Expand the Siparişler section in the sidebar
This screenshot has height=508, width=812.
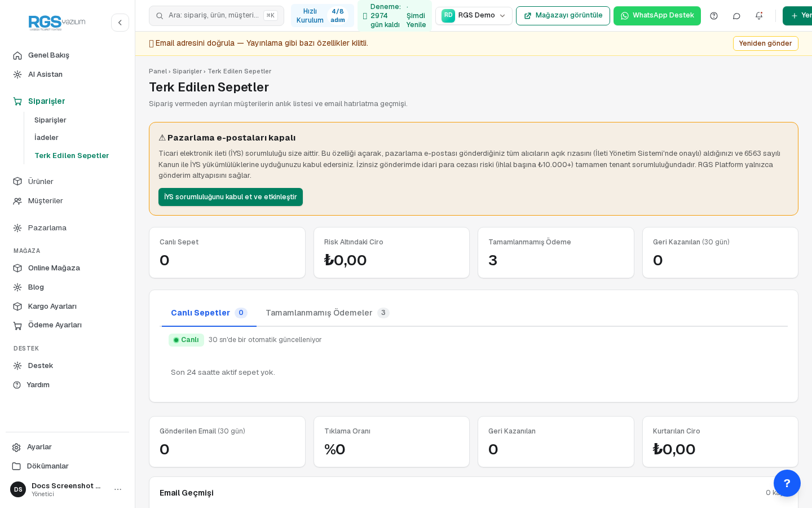(x=68, y=101)
